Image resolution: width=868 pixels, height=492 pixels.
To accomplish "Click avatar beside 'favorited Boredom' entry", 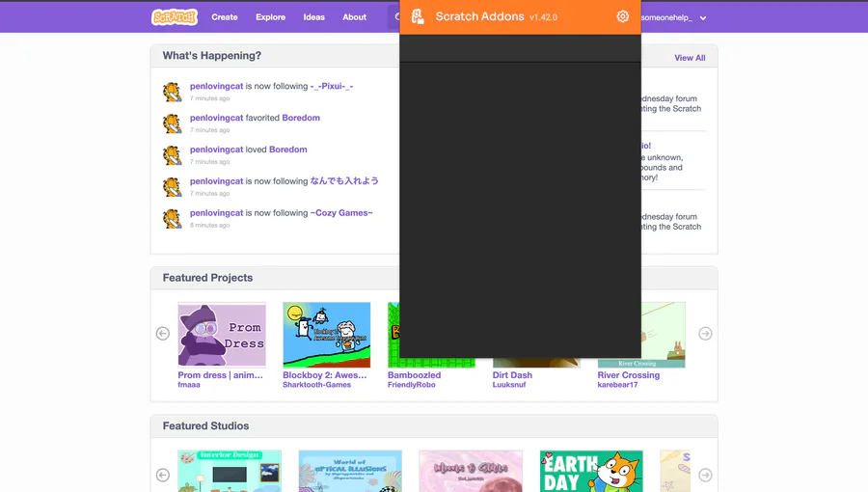I will point(173,123).
